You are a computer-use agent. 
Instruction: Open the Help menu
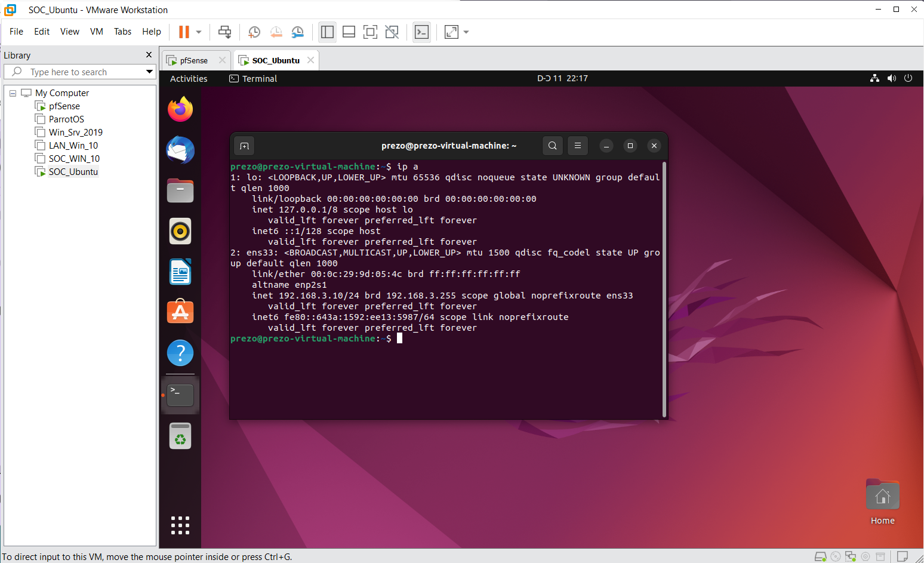(152, 32)
